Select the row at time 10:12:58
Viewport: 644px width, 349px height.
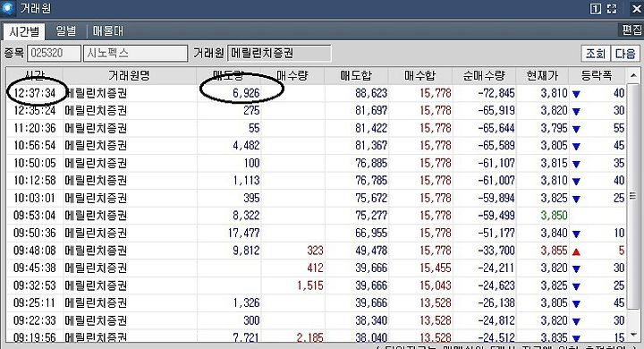point(317,181)
